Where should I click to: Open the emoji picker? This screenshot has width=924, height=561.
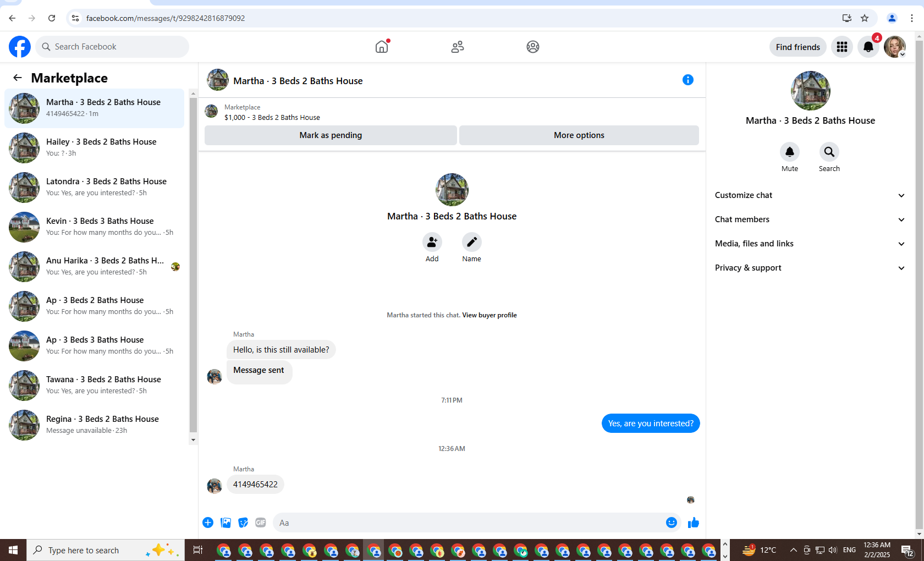click(x=672, y=522)
